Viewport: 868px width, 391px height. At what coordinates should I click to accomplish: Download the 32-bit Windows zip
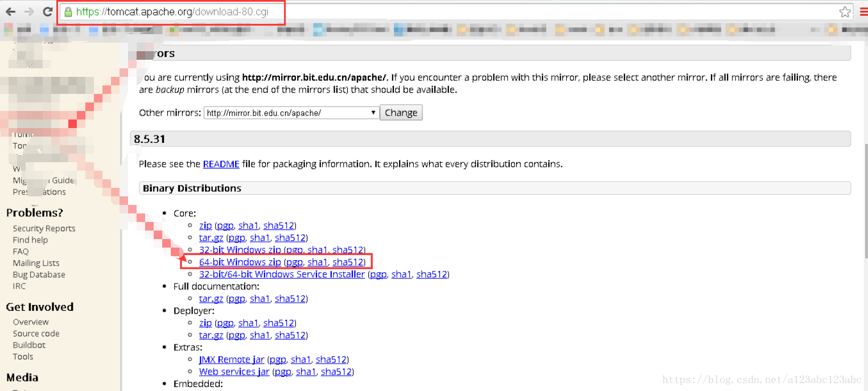point(240,250)
